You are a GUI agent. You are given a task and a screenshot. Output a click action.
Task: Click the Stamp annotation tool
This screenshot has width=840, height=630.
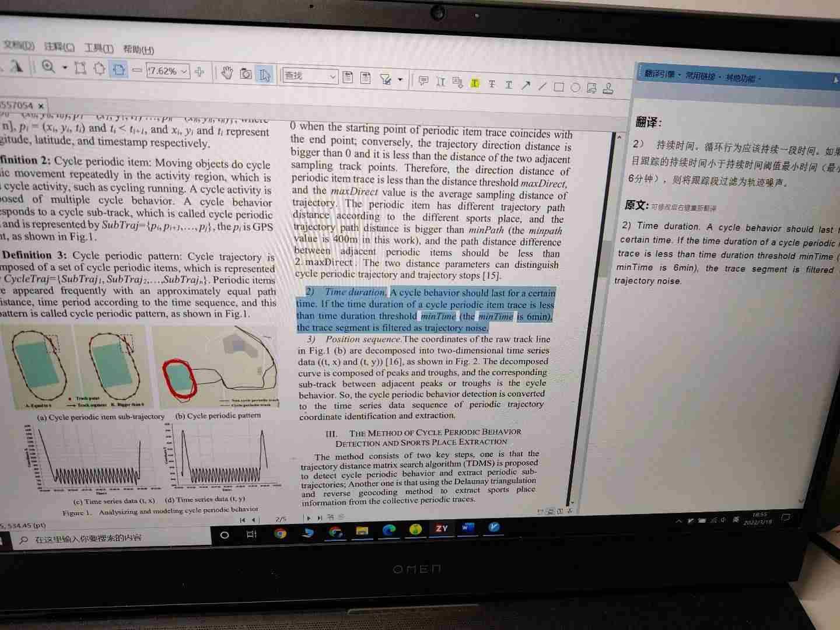coord(608,89)
